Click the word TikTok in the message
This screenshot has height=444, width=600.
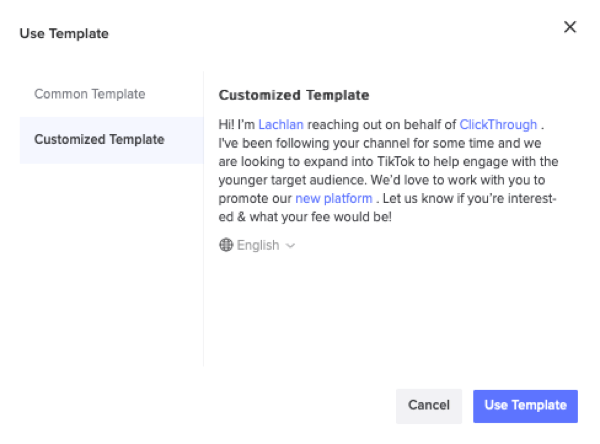coord(396,162)
